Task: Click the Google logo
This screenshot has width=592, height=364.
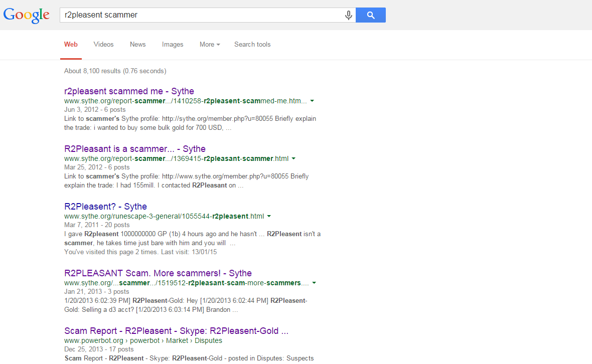Action: click(27, 15)
